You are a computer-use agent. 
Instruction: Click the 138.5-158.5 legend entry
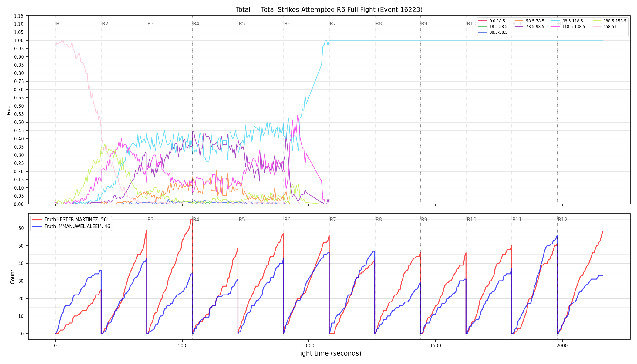(610, 21)
